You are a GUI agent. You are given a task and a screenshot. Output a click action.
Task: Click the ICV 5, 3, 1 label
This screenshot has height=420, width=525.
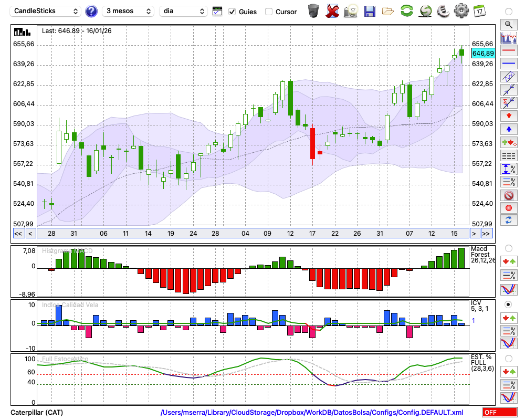[x=479, y=306]
